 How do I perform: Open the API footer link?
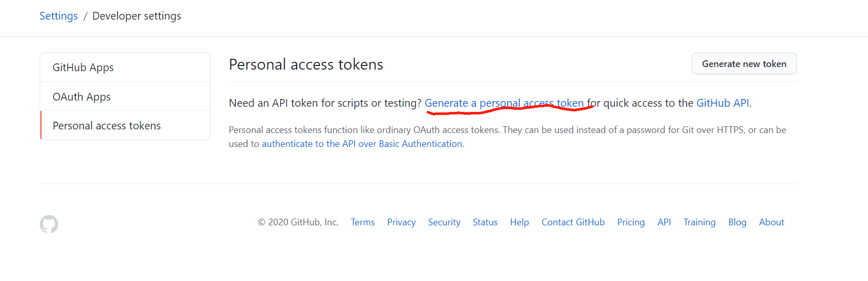tap(664, 222)
